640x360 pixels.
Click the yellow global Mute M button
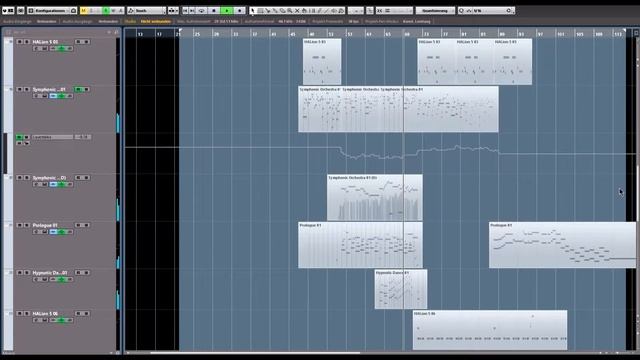click(x=84, y=11)
